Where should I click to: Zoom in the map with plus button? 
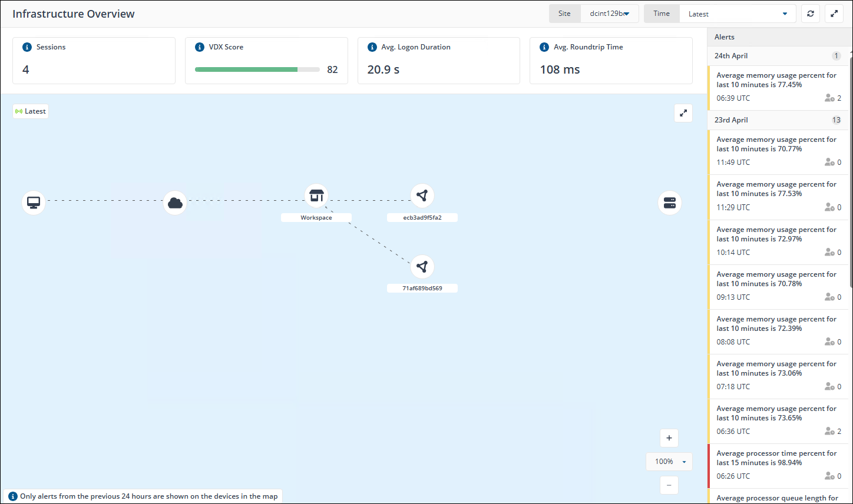(669, 438)
